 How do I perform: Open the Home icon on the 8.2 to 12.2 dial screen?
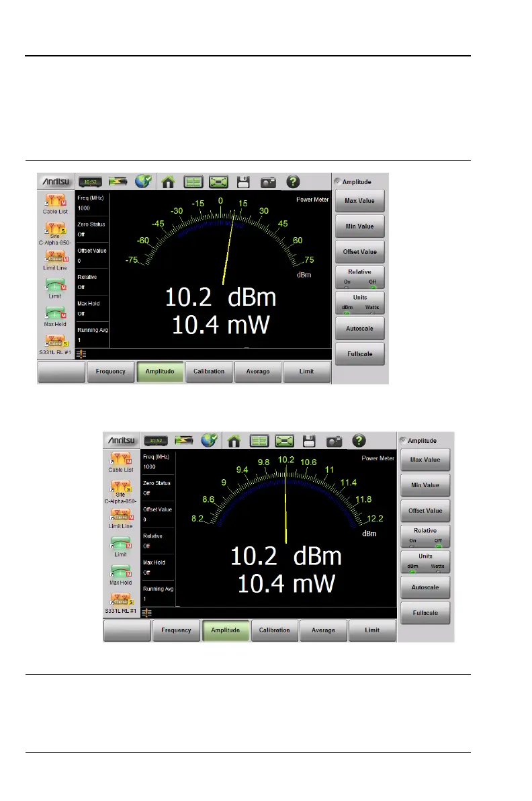pos(234,441)
